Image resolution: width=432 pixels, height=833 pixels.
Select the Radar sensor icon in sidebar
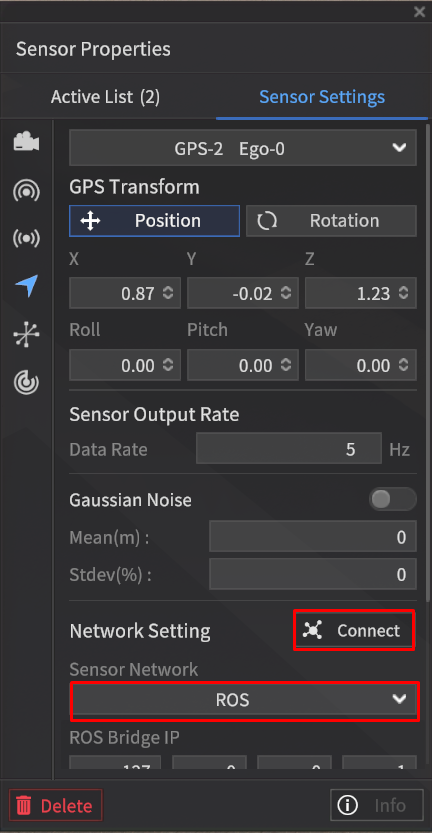click(x=27, y=382)
